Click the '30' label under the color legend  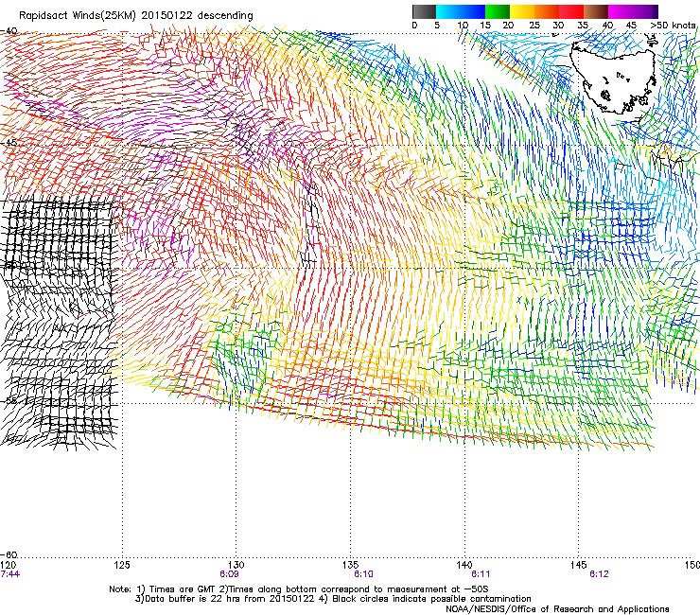pyautogui.click(x=558, y=26)
